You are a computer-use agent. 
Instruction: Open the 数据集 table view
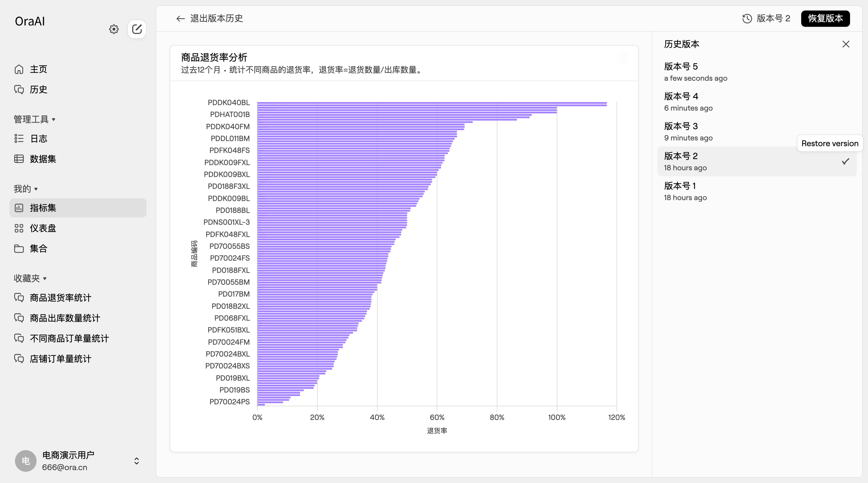pyautogui.click(x=42, y=159)
